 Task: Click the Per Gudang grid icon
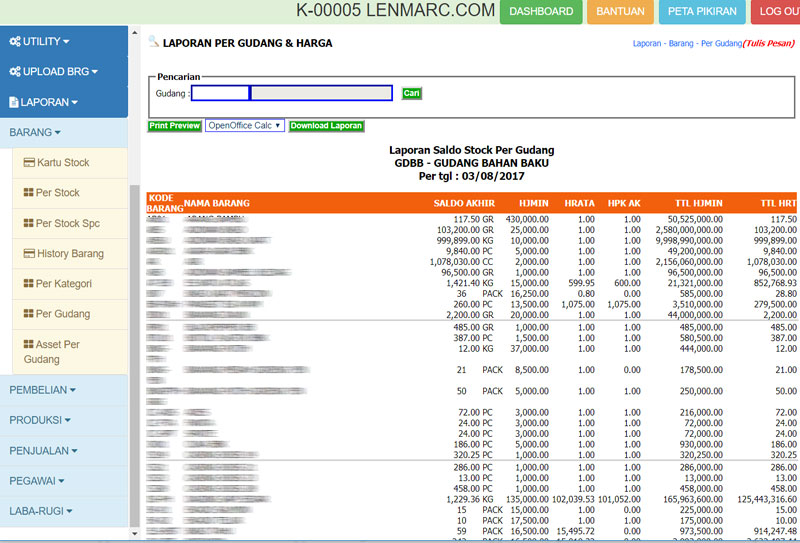point(29,313)
